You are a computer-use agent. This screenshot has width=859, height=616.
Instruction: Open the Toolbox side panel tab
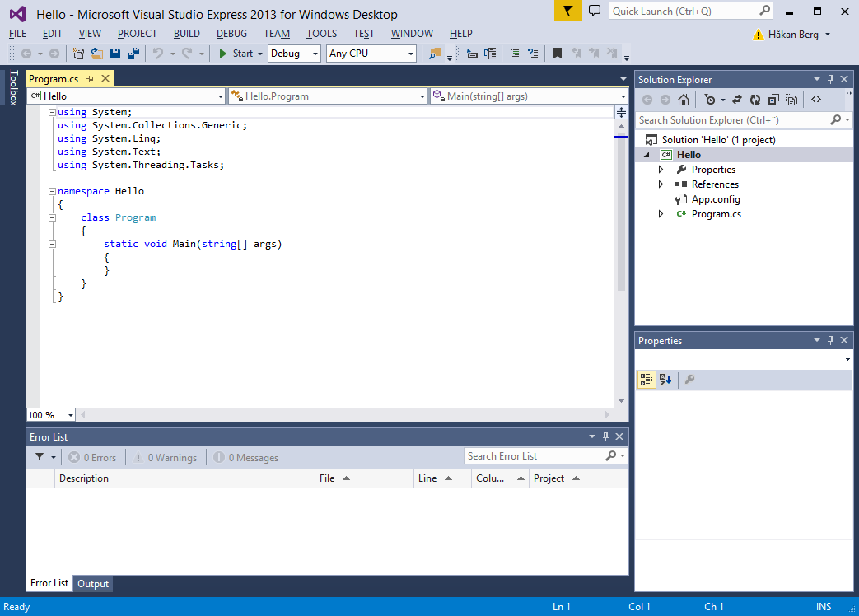[14, 88]
